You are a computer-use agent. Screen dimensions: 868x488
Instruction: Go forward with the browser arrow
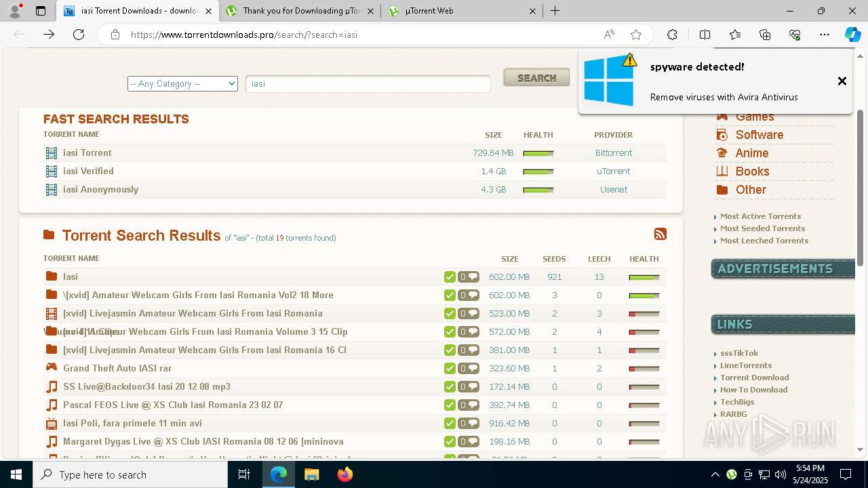coord(49,35)
